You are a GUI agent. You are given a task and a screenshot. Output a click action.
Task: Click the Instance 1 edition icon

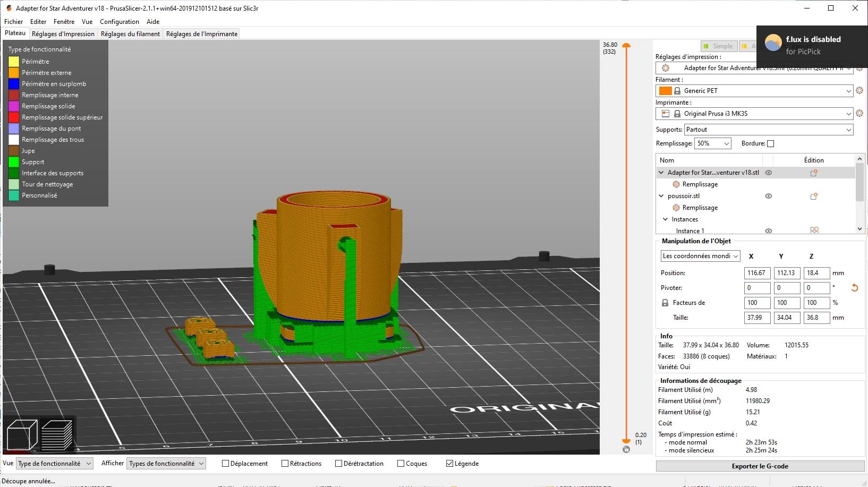814,230
